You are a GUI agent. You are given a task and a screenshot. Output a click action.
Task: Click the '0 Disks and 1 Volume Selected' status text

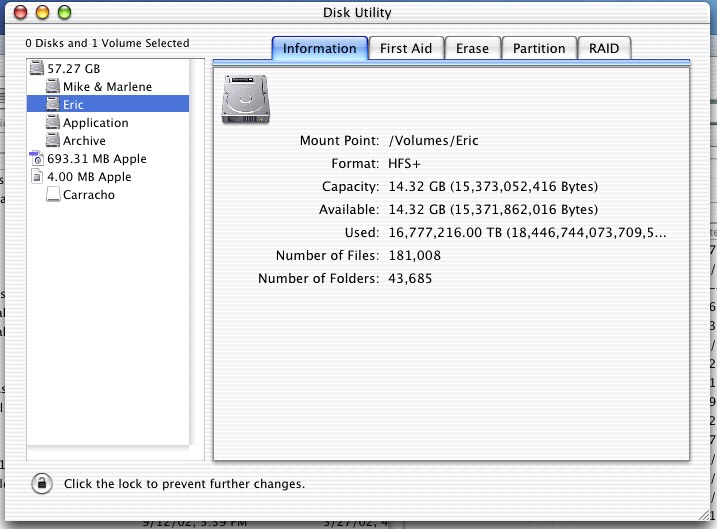click(x=107, y=43)
